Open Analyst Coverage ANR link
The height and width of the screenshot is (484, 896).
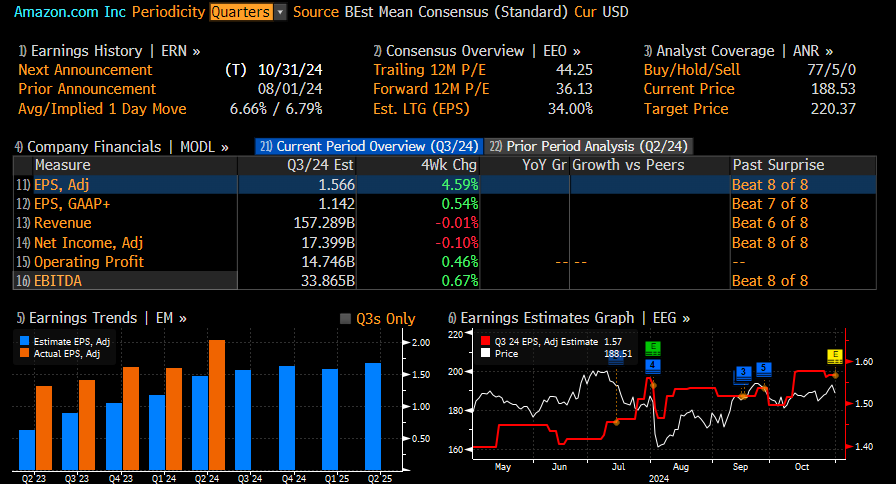point(738,51)
